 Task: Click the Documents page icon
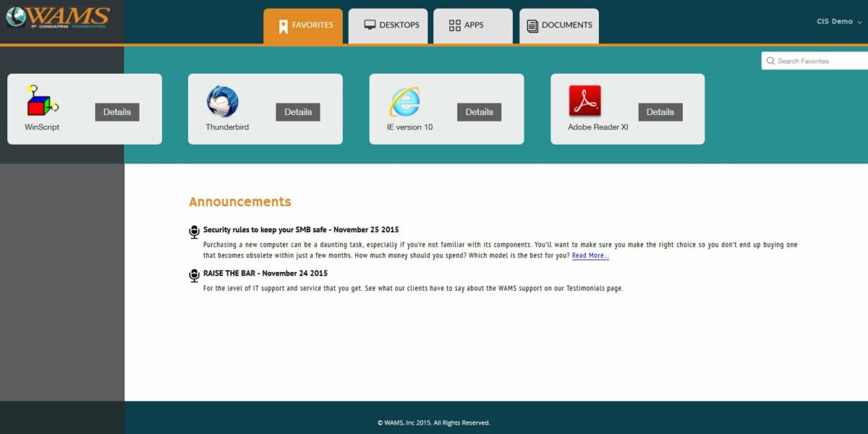coord(532,26)
